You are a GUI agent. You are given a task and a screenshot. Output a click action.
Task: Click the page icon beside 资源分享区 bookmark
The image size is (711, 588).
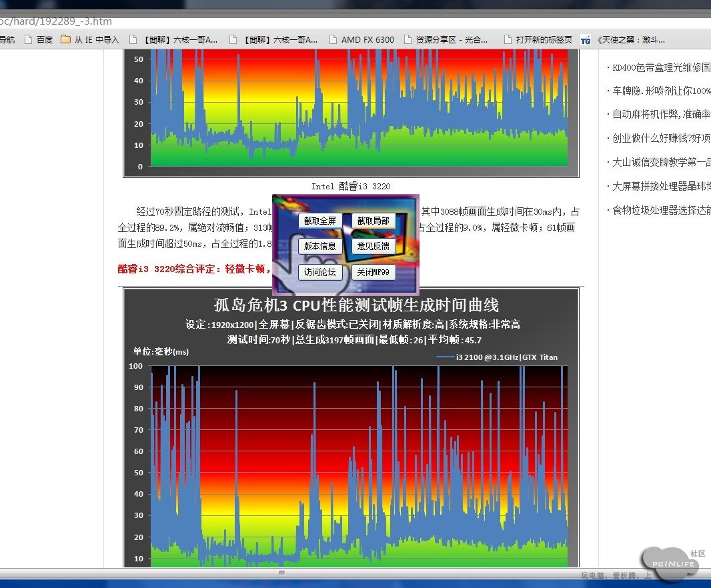pos(408,40)
